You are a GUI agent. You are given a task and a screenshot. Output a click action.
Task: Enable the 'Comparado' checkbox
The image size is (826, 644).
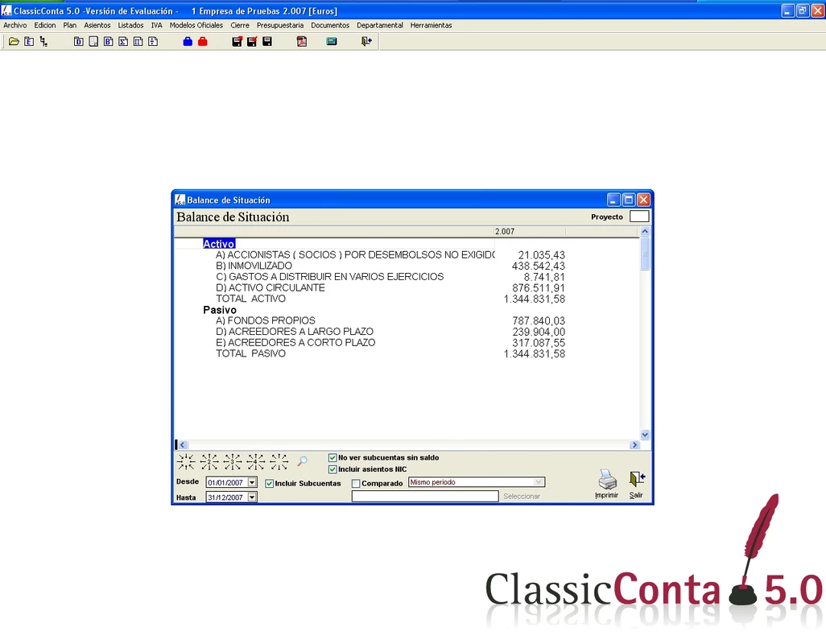pos(356,483)
